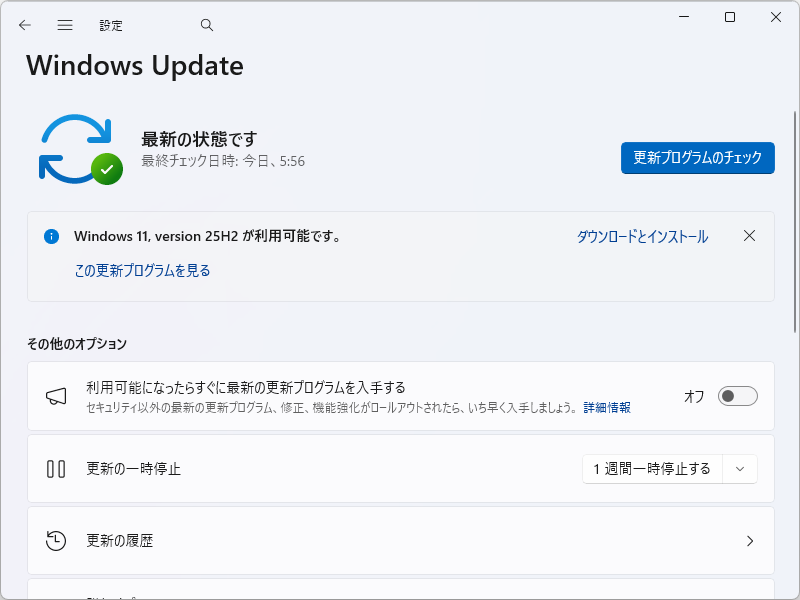Expand the 更新の履歴 row chevron
Screen dimensions: 800x600
point(750,540)
